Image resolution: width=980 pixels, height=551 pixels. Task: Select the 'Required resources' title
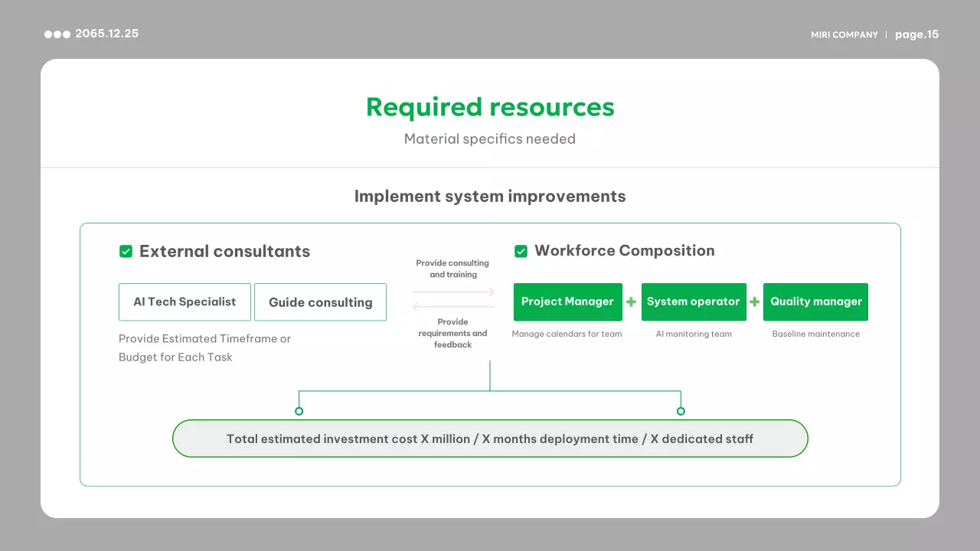point(490,107)
